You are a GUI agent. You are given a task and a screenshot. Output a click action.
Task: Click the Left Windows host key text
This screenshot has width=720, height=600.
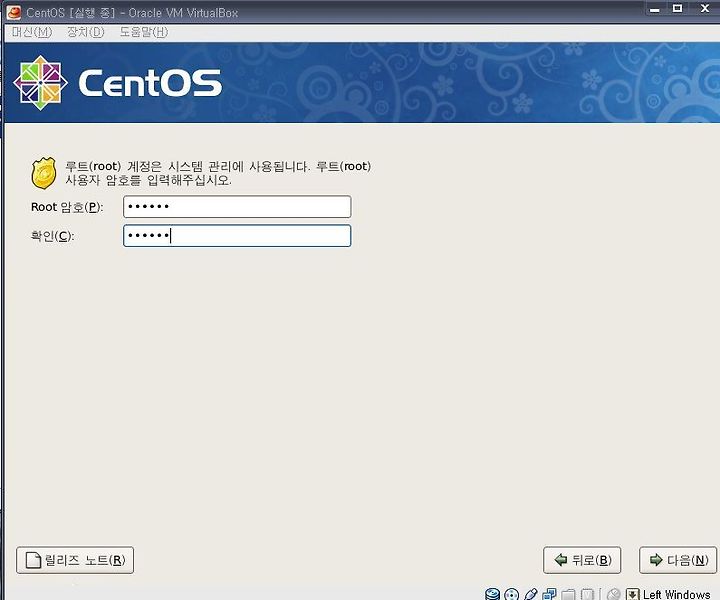(x=676, y=594)
